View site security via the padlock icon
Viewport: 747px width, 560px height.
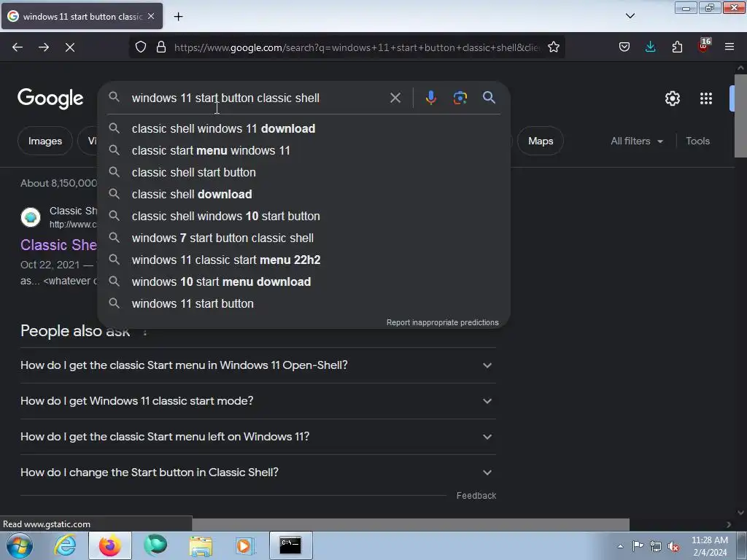tap(161, 47)
